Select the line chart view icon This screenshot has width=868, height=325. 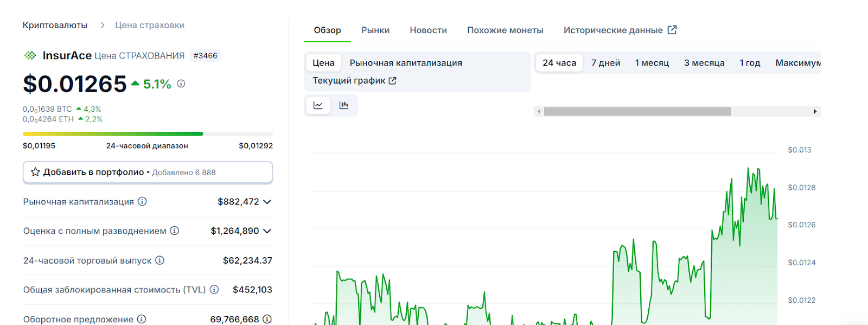pyautogui.click(x=318, y=105)
